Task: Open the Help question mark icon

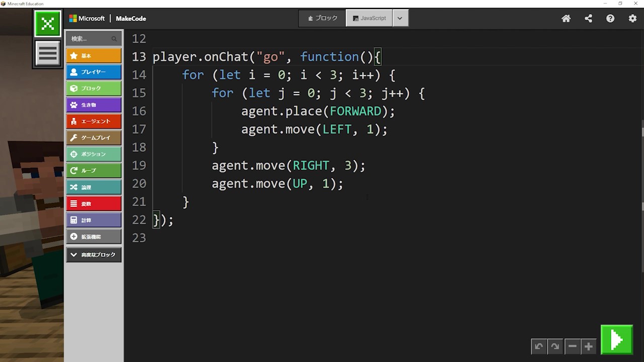Action: click(x=610, y=19)
